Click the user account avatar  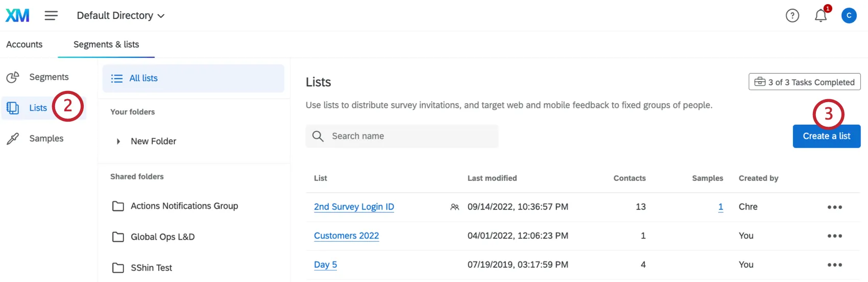(x=849, y=16)
